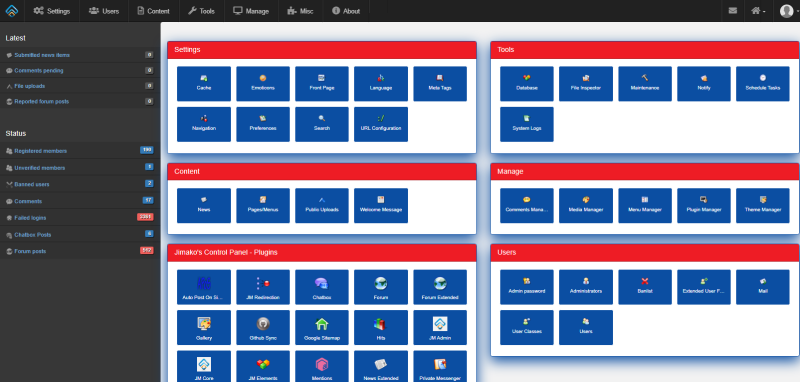Open the JM Redirection plugin tile
Image resolution: width=800 pixels, height=382 pixels.
(263, 287)
